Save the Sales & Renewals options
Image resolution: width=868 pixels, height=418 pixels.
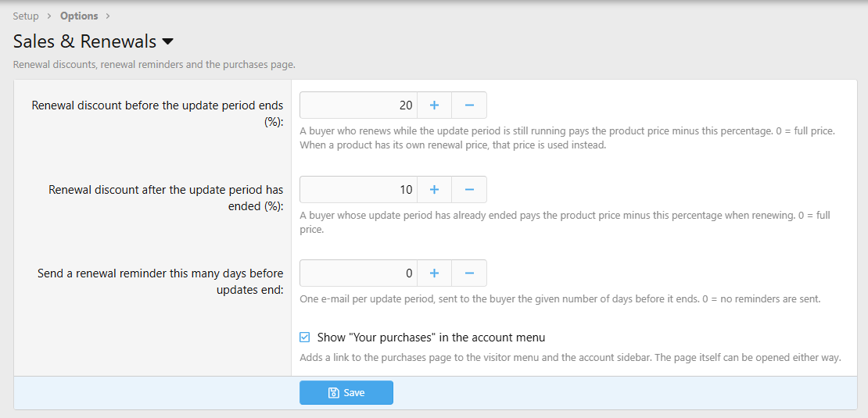tap(346, 392)
